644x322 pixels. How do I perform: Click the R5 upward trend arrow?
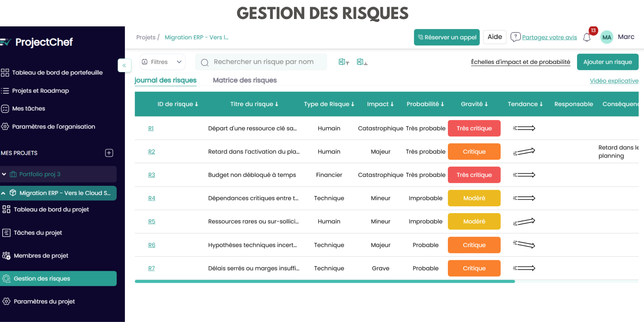point(524,222)
